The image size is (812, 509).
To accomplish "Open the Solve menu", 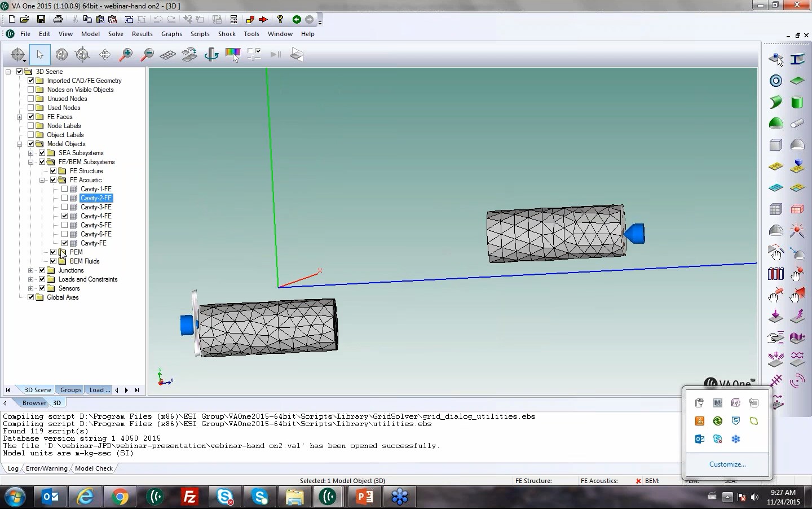I will pyautogui.click(x=116, y=34).
